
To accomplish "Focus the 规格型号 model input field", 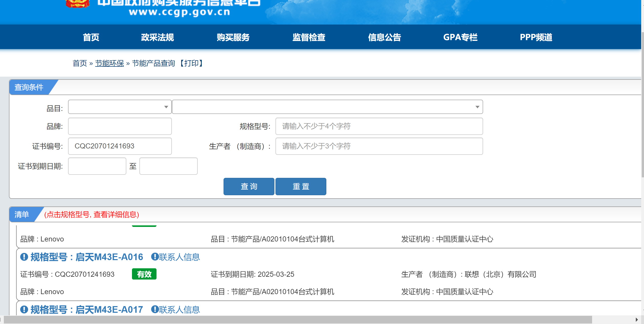I will 379,126.
